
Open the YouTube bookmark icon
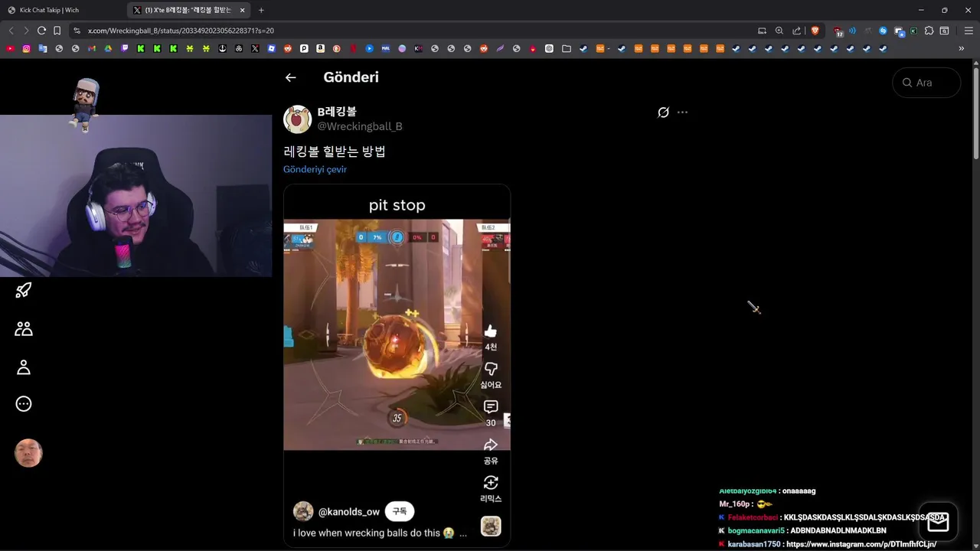(10, 48)
